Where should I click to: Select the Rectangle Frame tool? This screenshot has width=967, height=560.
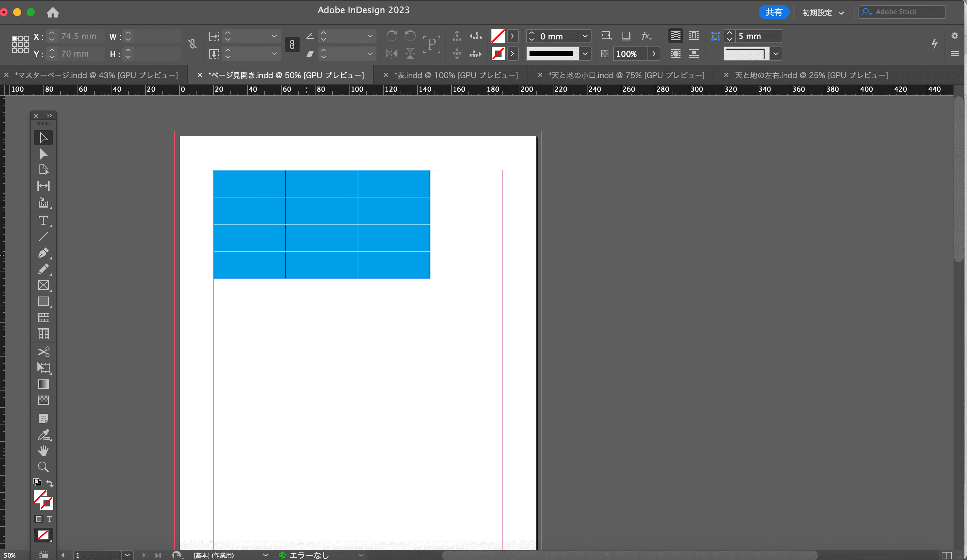43,285
